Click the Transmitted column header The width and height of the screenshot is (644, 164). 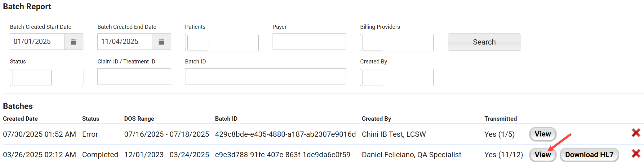(500, 119)
